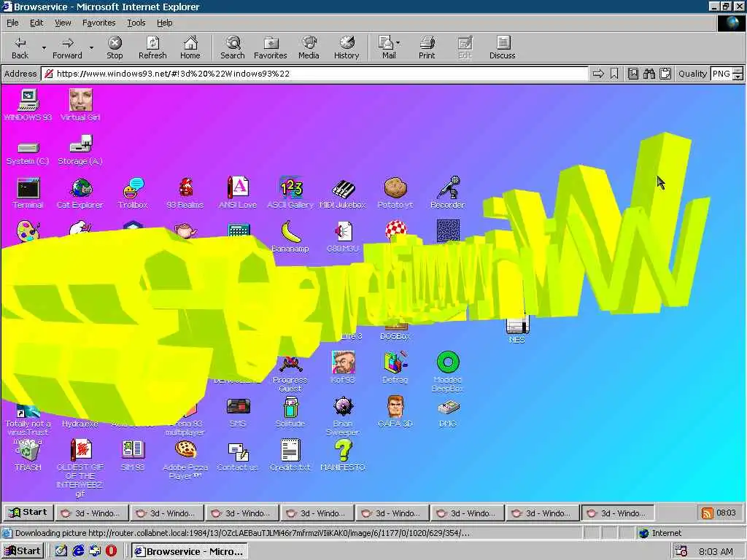
Task: Open the File menu
Action: coord(12,23)
